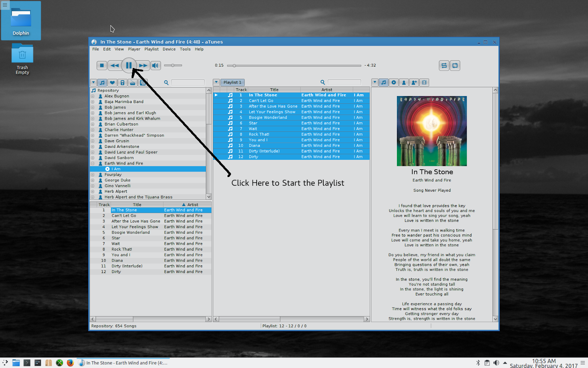The image size is (588, 368).
Task: Open the playlist options dropdown arrow
Action: [x=216, y=82]
